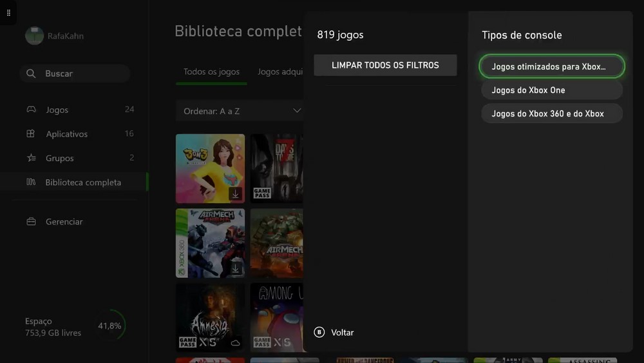Toggle filter Jogos otimizados para Xbox
Screen dimensions: 644x363
551,66
